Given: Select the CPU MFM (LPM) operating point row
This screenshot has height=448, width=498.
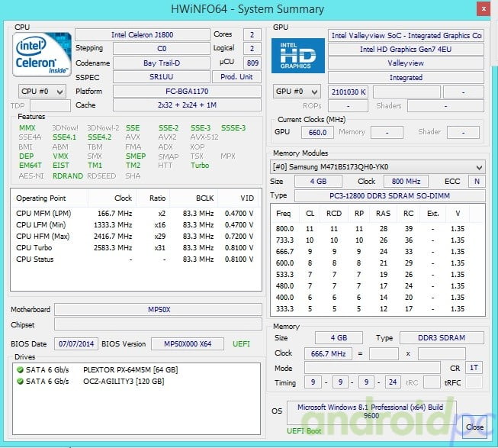Looking at the screenshot, I should 136,214.
